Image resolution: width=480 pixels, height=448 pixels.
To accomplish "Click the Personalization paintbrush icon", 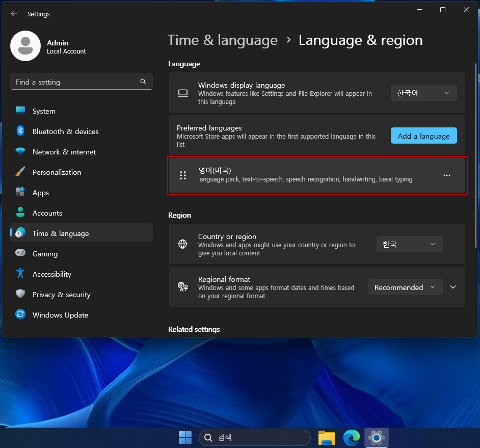I will tap(20, 171).
